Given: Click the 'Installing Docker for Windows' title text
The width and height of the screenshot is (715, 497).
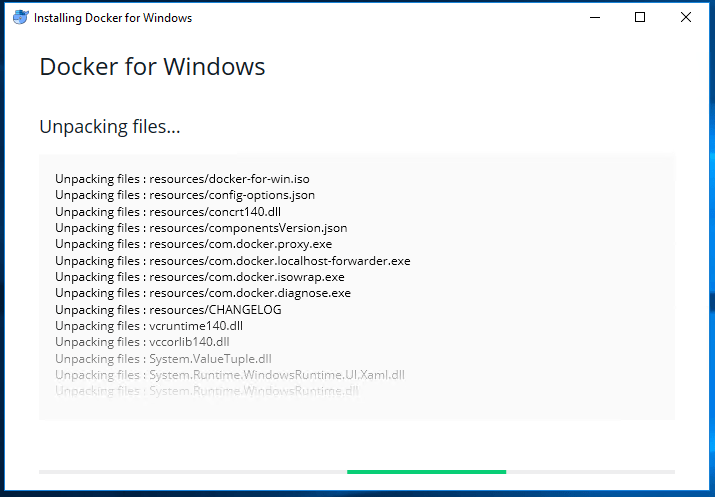Looking at the screenshot, I should pos(113,18).
